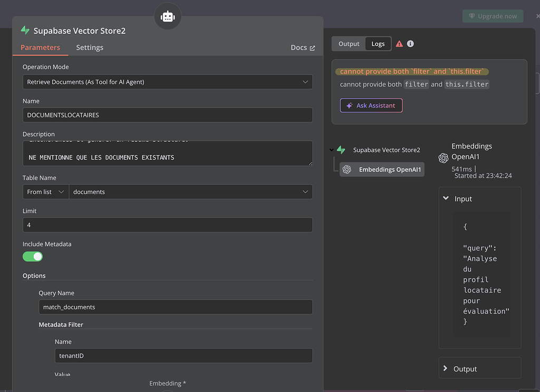Open the robot icon above the node panel
540x392 pixels.
pos(167,16)
